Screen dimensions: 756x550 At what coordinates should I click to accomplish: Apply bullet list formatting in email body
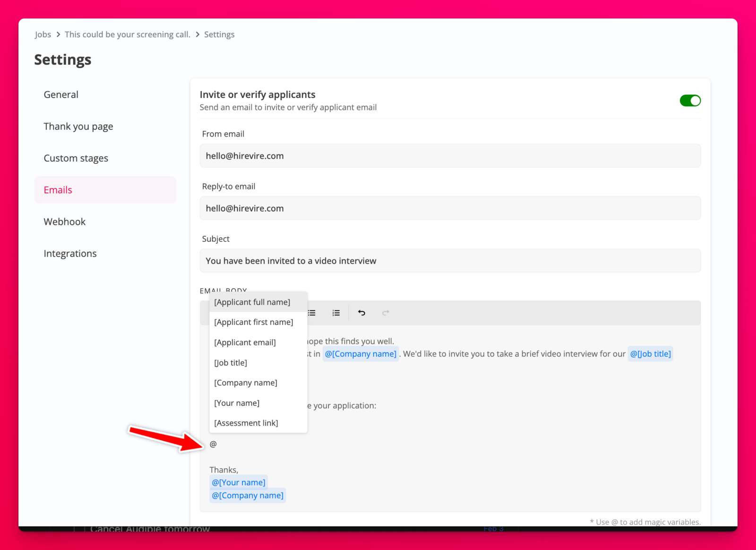coord(311,312)
